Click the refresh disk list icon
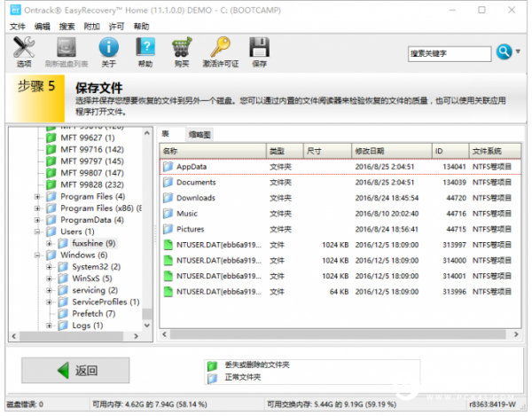This screenshot has width=532, height=416. [x=66, y=47]
